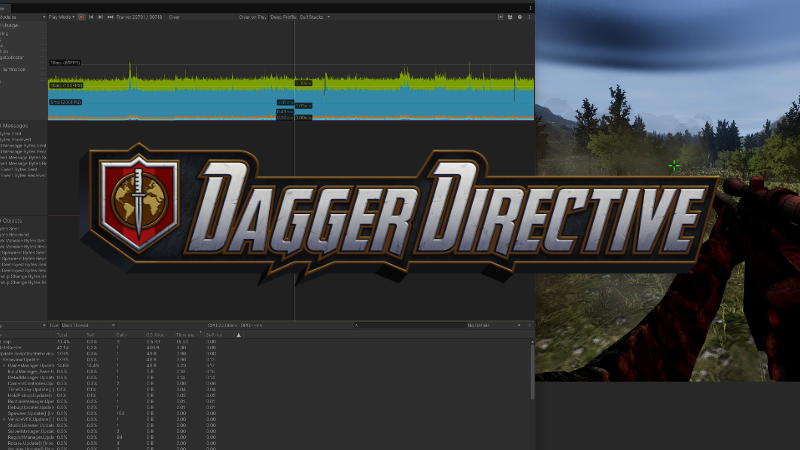Open the Call Stacks dropdown arrow
This screenshot has height=450, width=800.
328,17
